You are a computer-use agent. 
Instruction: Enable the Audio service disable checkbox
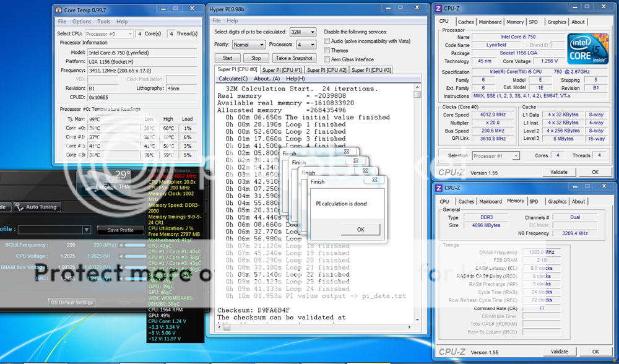pos(327,41)
